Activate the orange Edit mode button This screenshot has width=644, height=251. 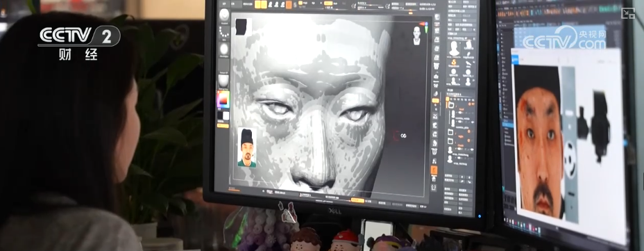(257, 5)
